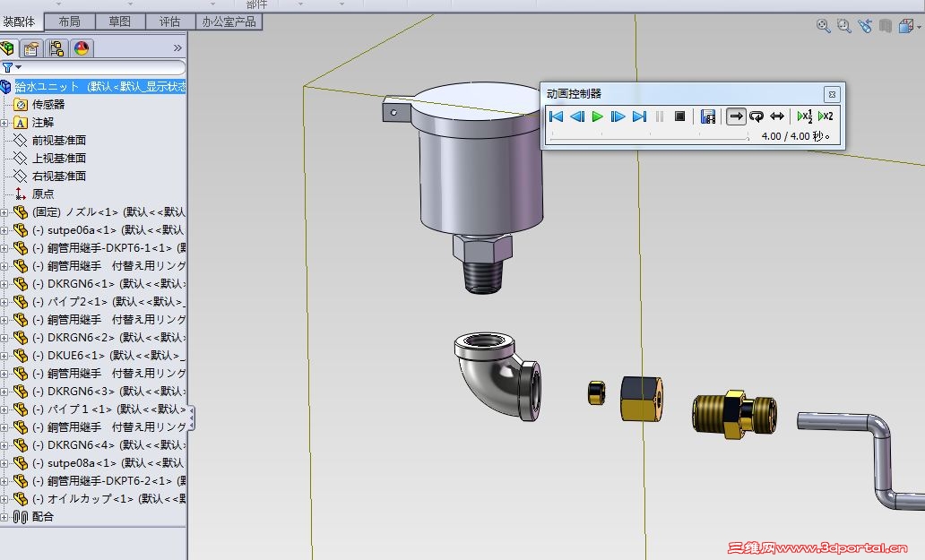The height and width of the screenshot is (560, 925).
Task: Switch to the 评估 tab
Action: tap(169, 22)
